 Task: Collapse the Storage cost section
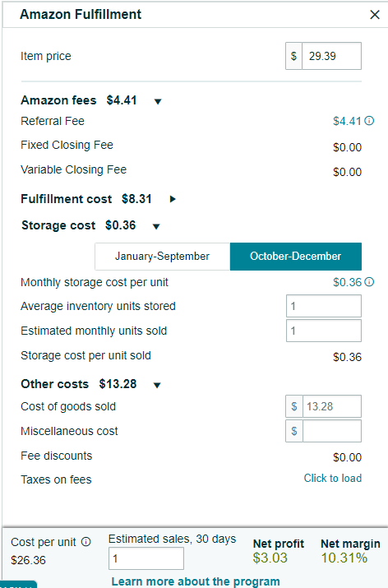tap(156, 226)
